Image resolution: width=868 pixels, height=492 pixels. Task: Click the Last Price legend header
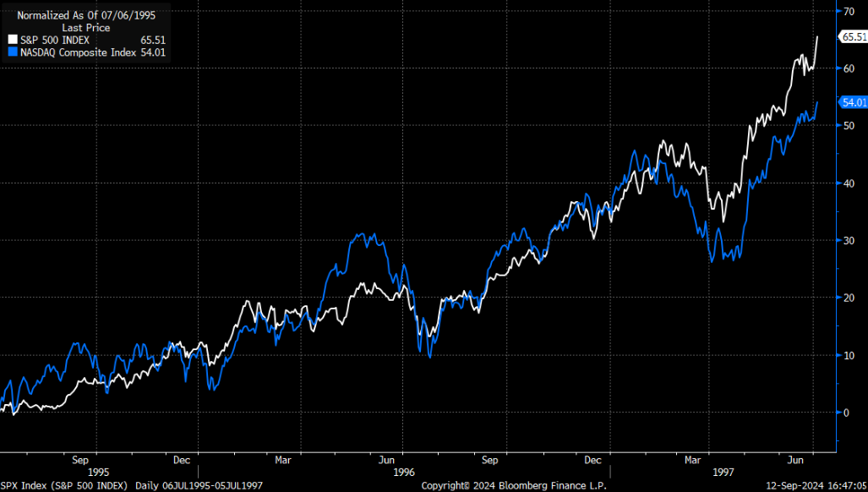pyautogui.click(x=86, y=28)
